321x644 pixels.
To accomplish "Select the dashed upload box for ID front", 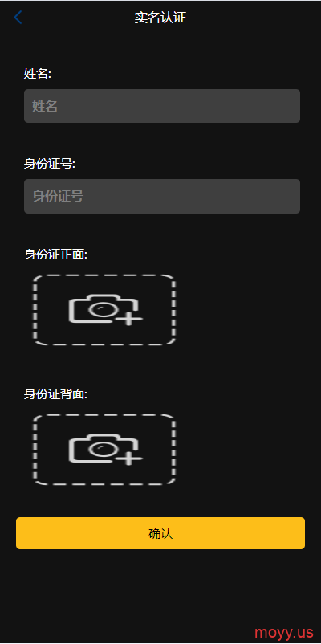I will coord(104,310).
